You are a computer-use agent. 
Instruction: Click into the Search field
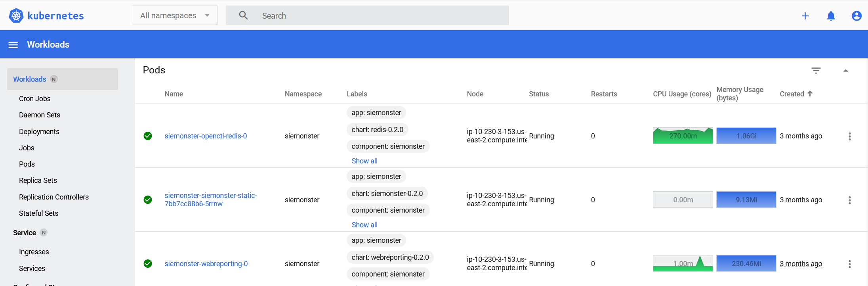(380, 16)
